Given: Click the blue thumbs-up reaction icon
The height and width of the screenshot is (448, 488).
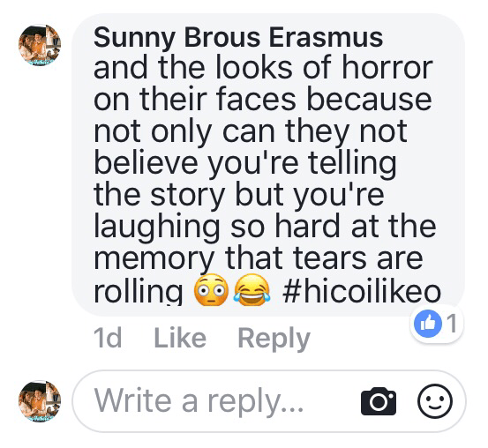Looking at the screenshot, I should [428, 324].
